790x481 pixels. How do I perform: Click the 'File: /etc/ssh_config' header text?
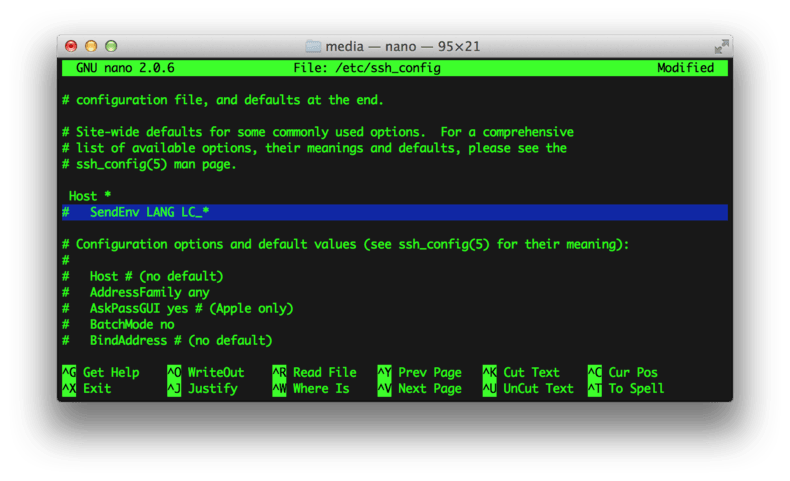click(x=367, y=68)
